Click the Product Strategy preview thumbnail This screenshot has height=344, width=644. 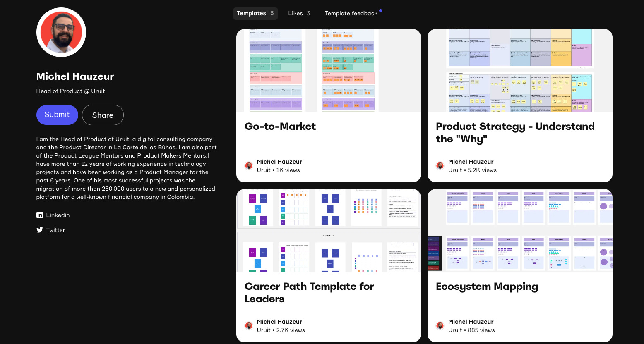coord(520,70)
